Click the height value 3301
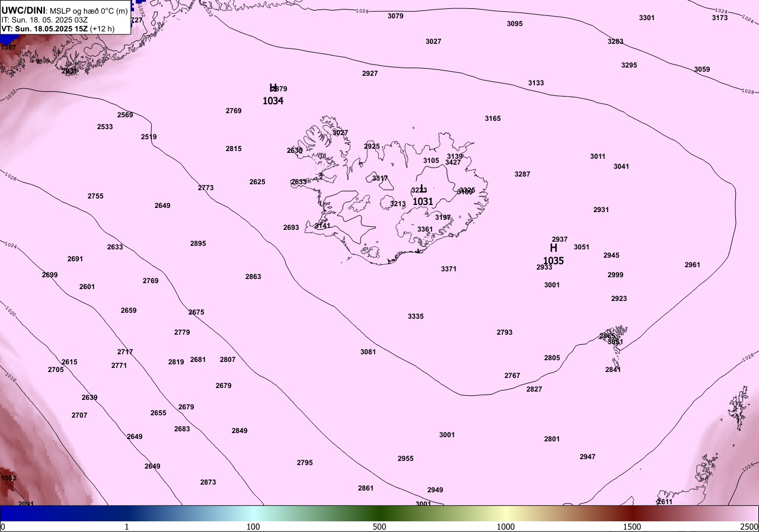The image size is (759, 532). [647, 18]
